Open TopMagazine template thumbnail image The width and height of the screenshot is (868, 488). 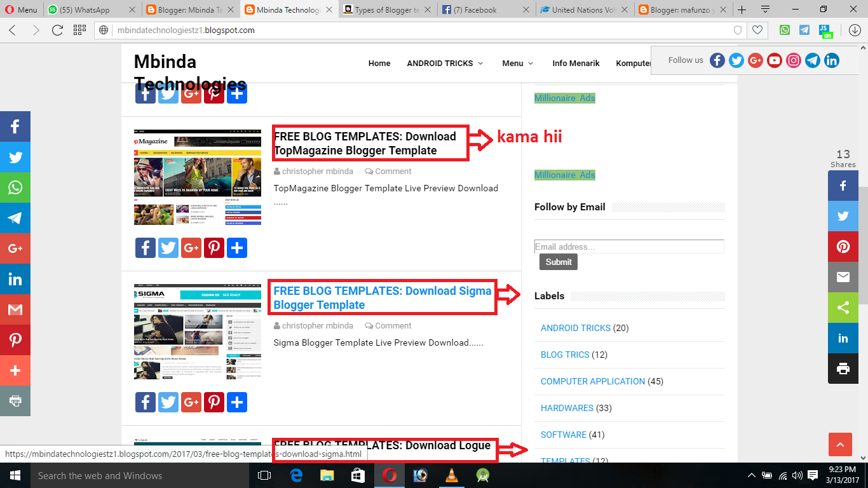tap(198, 177)
